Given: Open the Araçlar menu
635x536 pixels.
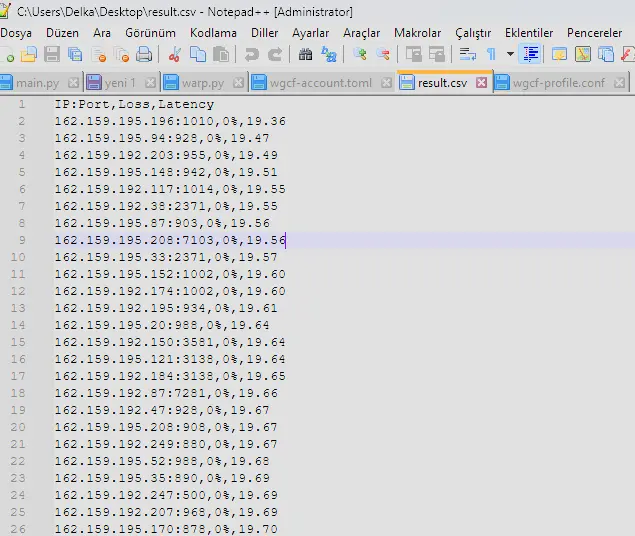Looking at the screenshot, I should coord(362,33).
